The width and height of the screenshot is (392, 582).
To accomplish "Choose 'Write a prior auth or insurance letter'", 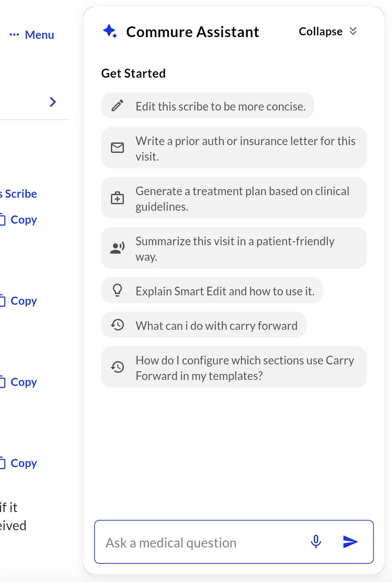I will 245,148.
